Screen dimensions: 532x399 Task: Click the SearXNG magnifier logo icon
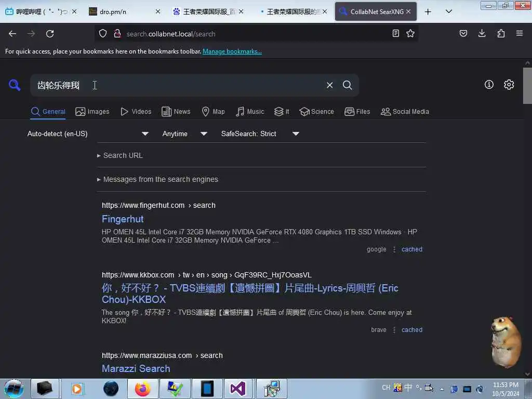pos(14,85)
